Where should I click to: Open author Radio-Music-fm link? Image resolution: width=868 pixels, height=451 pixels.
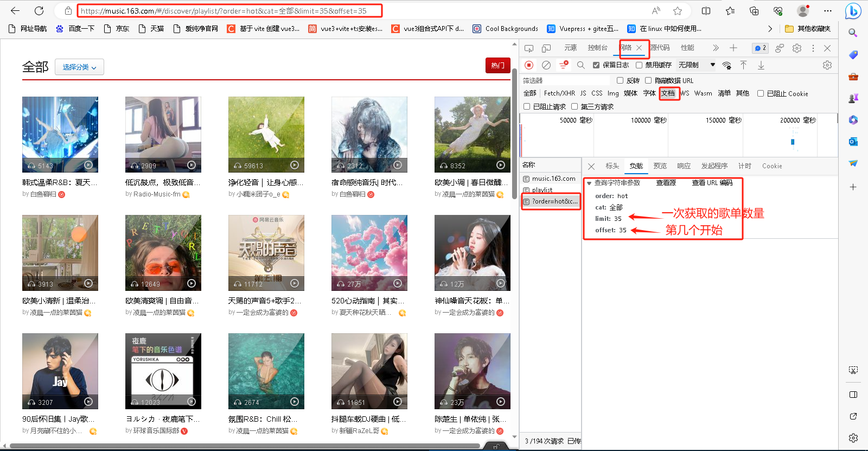(x=157, y=194)
